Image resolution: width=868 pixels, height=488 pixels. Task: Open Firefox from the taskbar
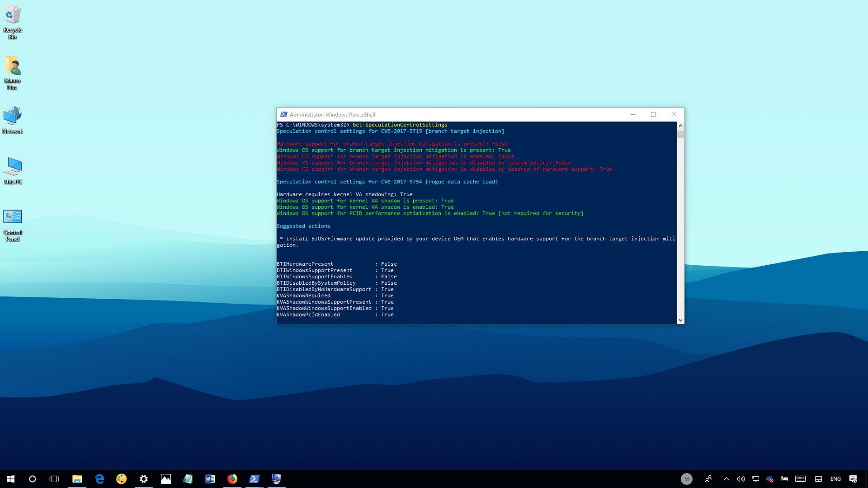(x=231, y=479)
